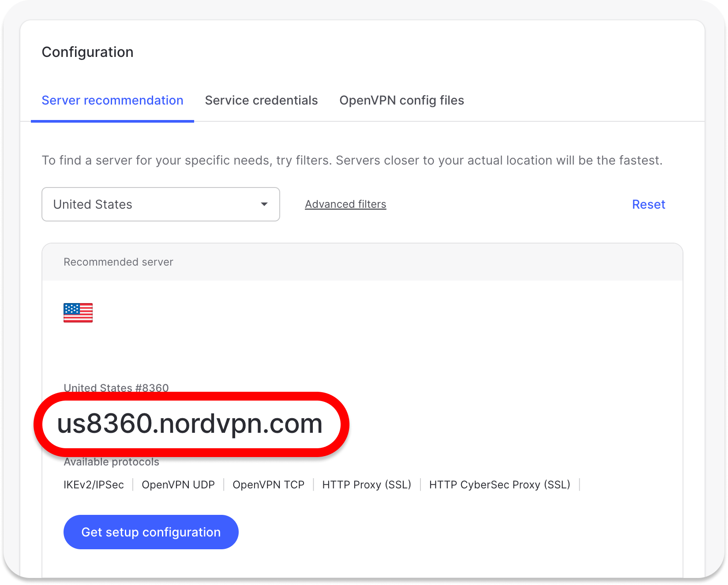This screenshot has width=728, height=585.
Task: Go to OpenVPN config files tab
Action: pos(402,101)
